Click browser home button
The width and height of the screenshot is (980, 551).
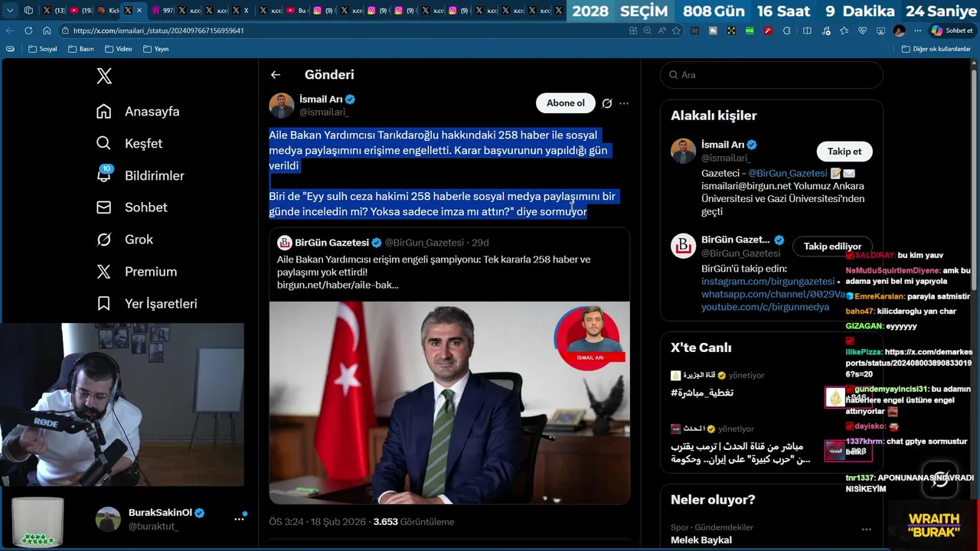point(47,31)
